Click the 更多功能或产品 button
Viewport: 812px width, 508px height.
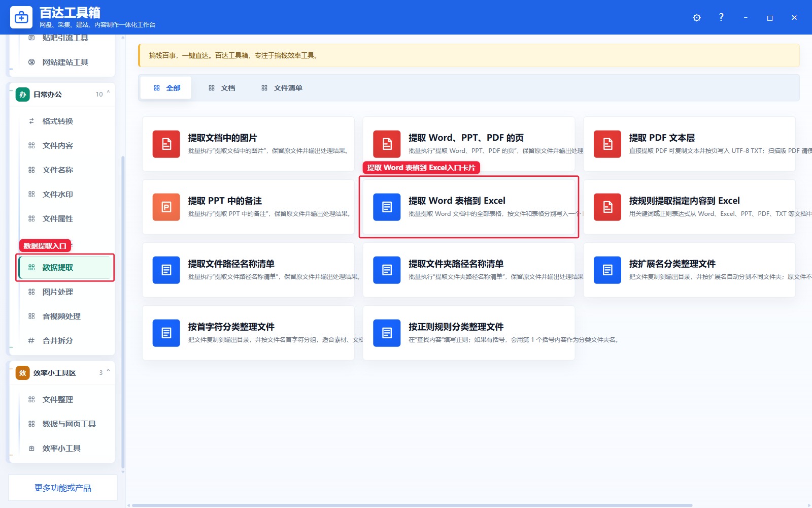[x=63, y=488]
